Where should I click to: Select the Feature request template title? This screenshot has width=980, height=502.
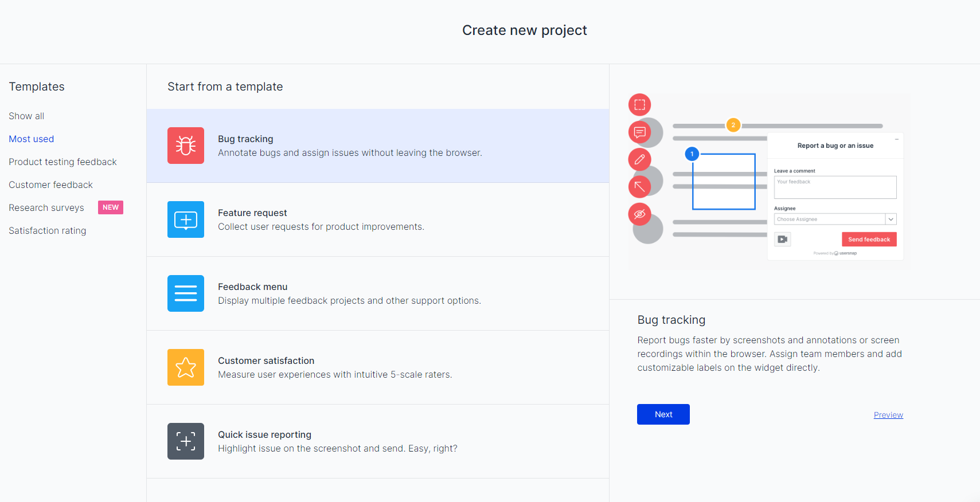pos(252,213)
